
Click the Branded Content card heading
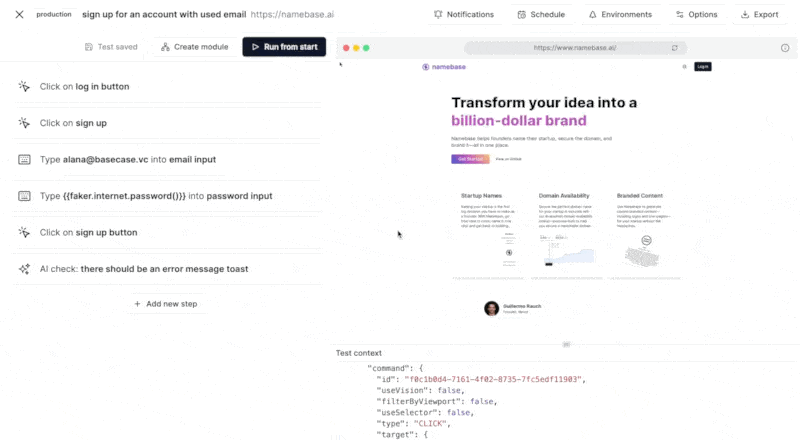[639, 195]
